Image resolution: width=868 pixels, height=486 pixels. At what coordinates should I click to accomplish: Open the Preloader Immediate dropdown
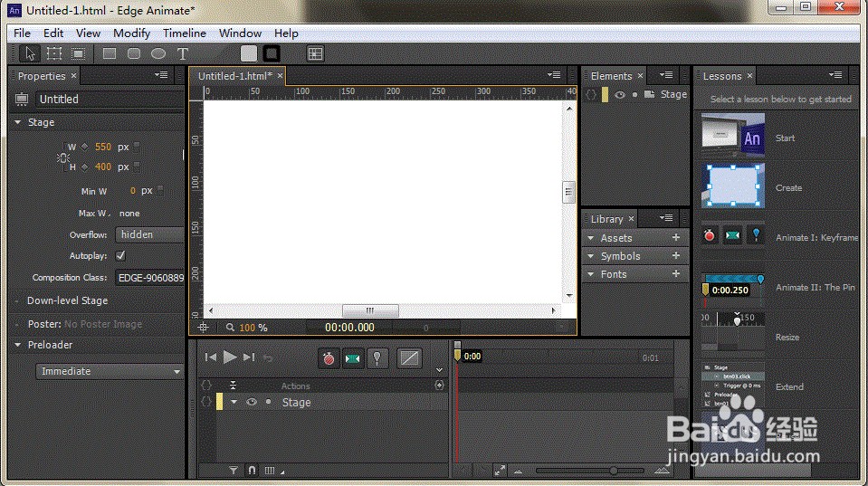coord(110,371)
